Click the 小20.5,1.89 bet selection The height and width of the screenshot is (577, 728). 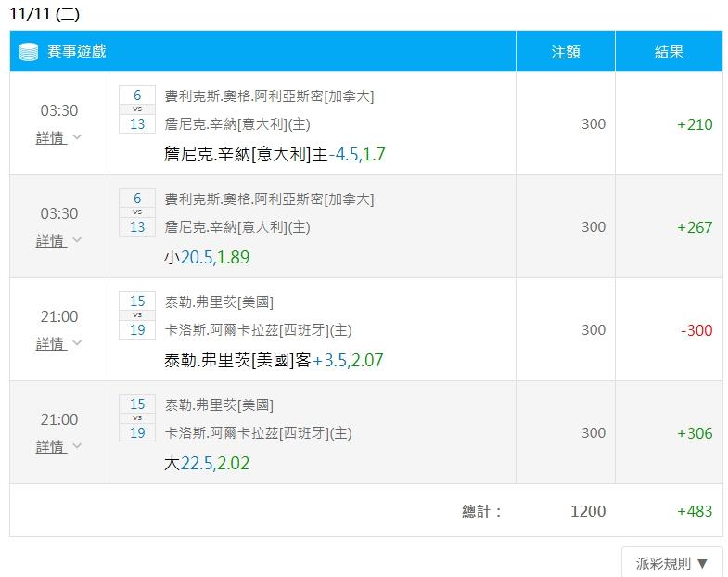(x=206, y=257)
